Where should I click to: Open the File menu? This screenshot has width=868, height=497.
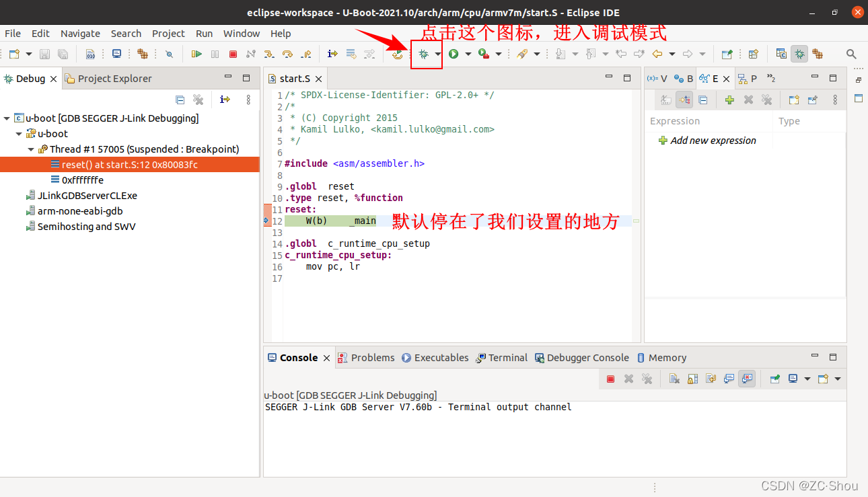click(x=13, y=33)
